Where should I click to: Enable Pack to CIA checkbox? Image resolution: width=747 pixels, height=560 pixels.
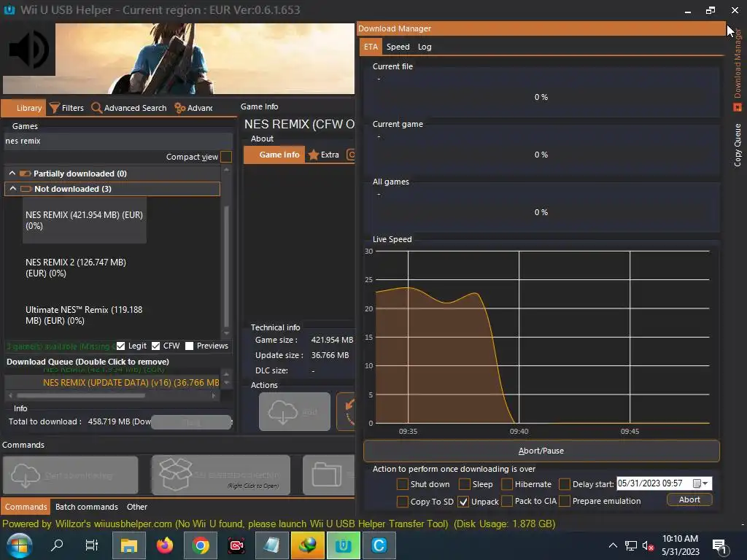(x=507, y=501)
